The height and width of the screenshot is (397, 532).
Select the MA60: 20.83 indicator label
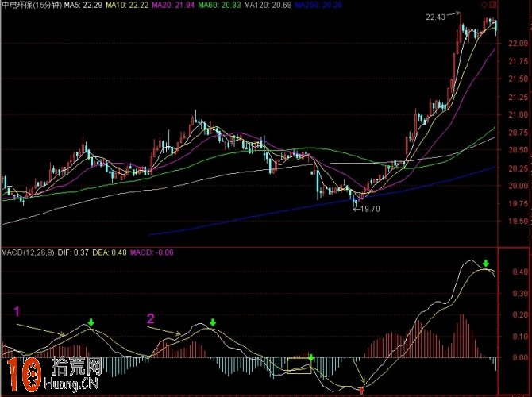click(219, 5)
